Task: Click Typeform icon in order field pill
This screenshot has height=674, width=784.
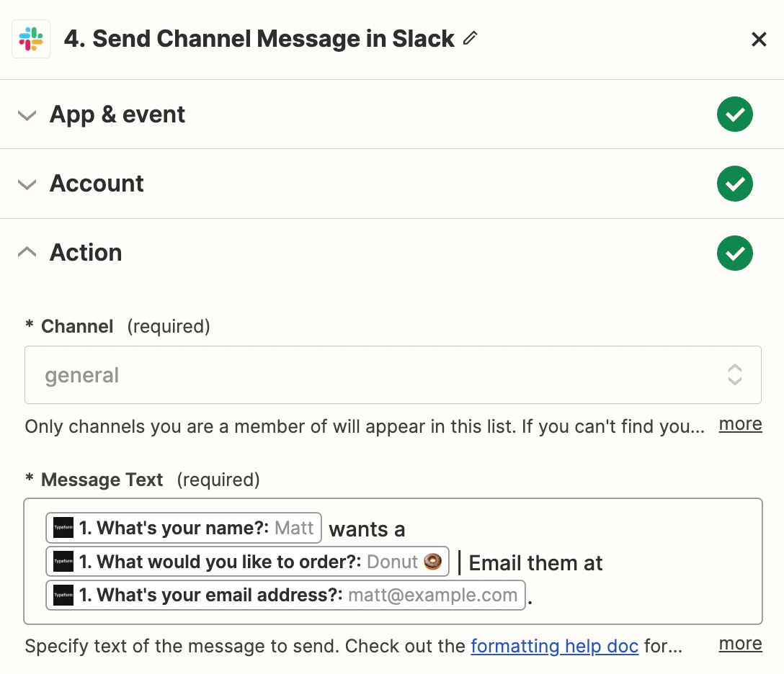Action: tap(63, 561)
